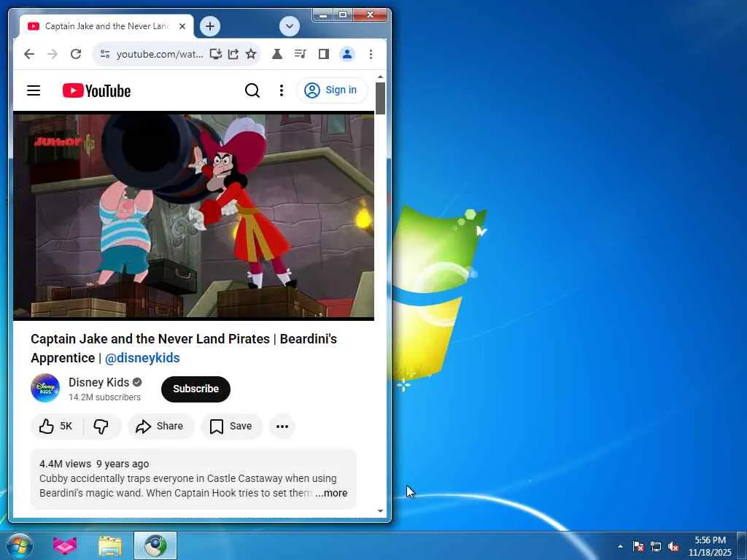This screenshot has width=747, height=560.
Task: Open YouTube search magnifier
Action: click(252, 90)
